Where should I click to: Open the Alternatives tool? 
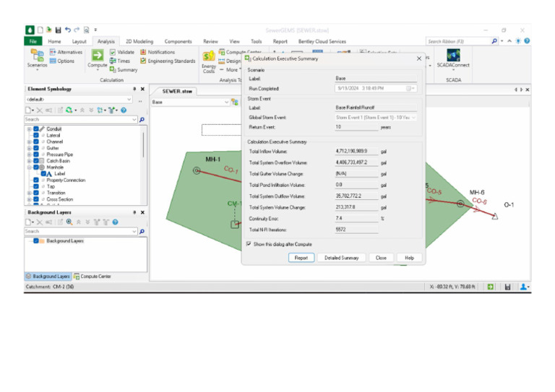[66, 52]
